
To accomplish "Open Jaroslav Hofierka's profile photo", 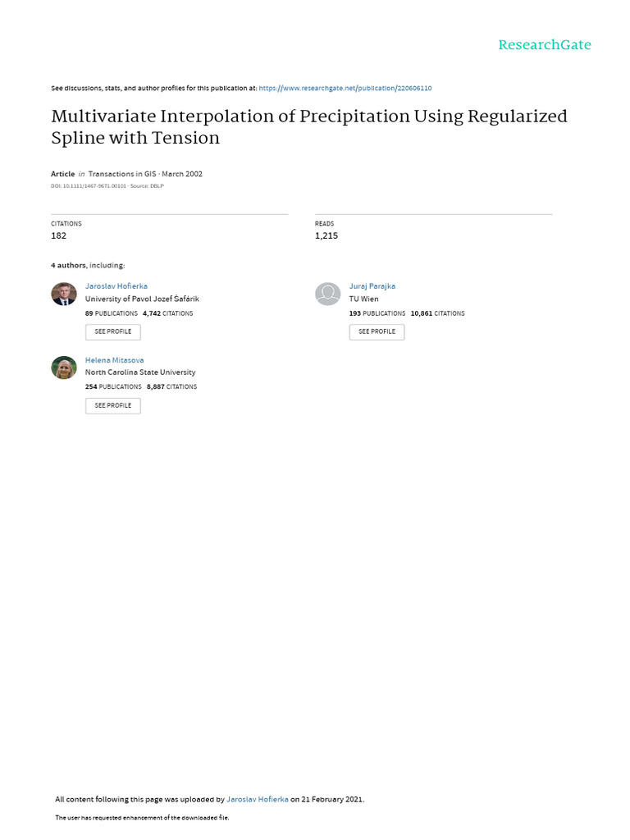I will tap(64, 294).
